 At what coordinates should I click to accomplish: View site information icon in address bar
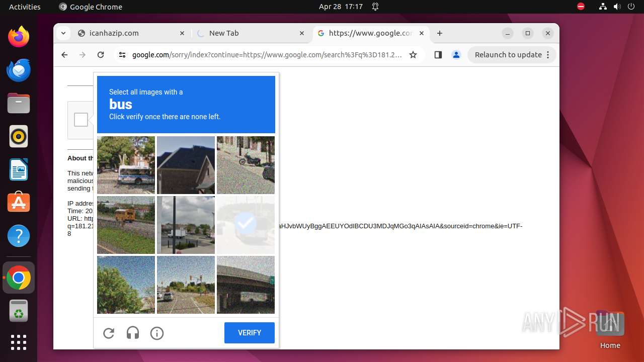click(122, 55)
